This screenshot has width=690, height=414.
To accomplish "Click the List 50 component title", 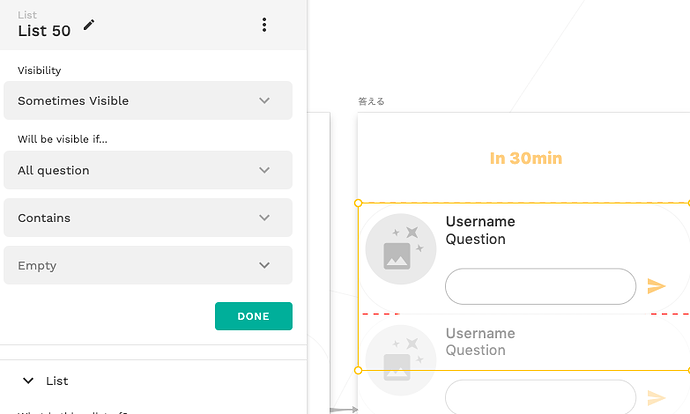I will [x=44, y=31].
